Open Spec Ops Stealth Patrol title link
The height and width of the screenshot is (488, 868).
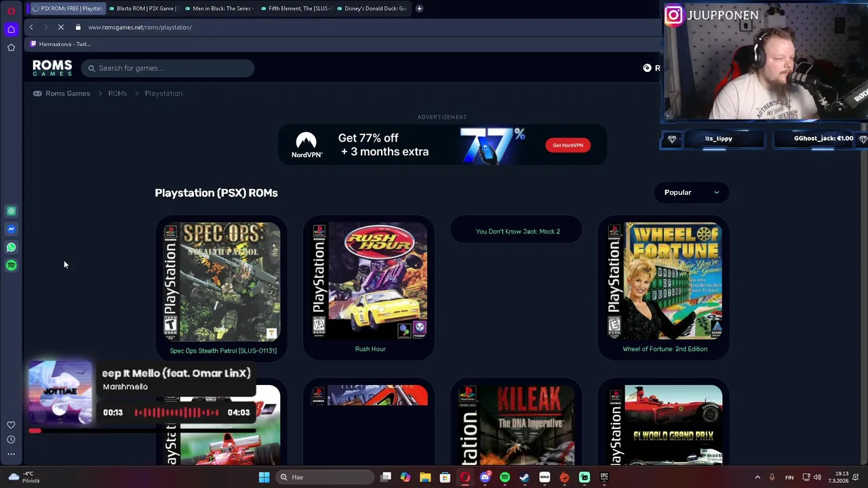click(x=223, y=350)
